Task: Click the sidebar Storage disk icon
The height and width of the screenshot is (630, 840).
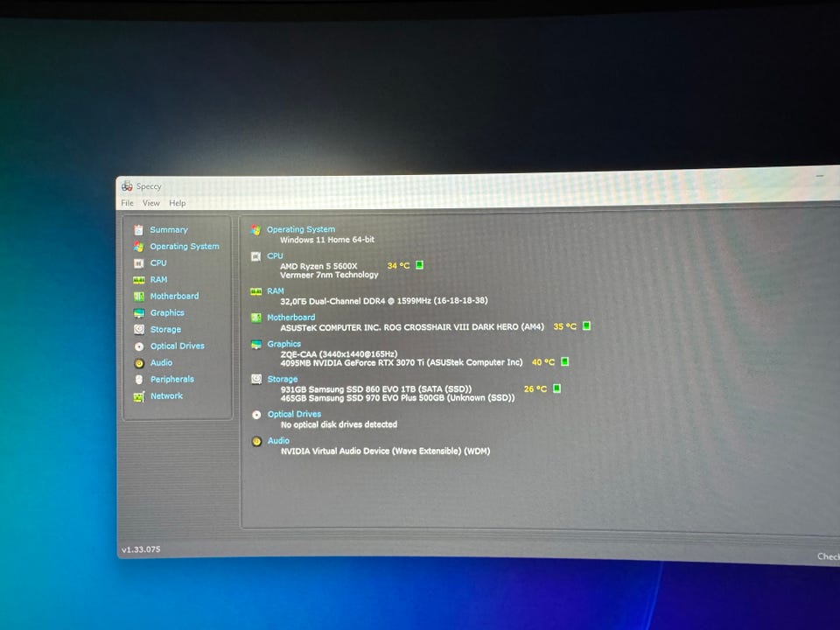Action: coord(139,330)
